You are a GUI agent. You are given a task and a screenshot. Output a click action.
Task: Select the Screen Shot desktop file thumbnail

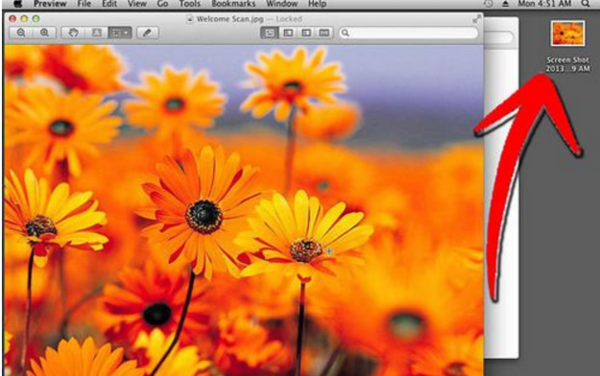[x=568, y=34]
